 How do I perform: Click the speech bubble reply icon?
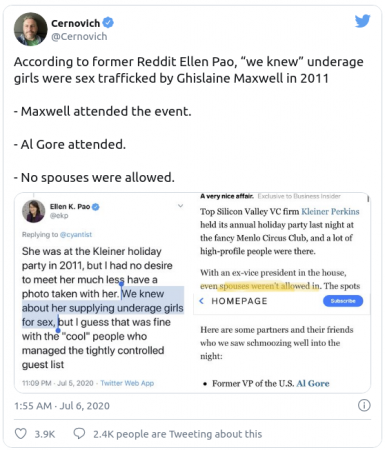(79, 433)
